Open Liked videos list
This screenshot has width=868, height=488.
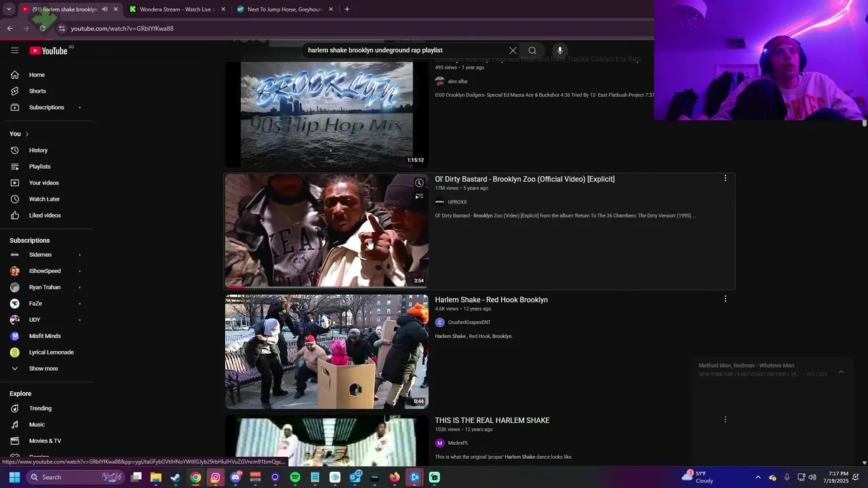[46, 215]
